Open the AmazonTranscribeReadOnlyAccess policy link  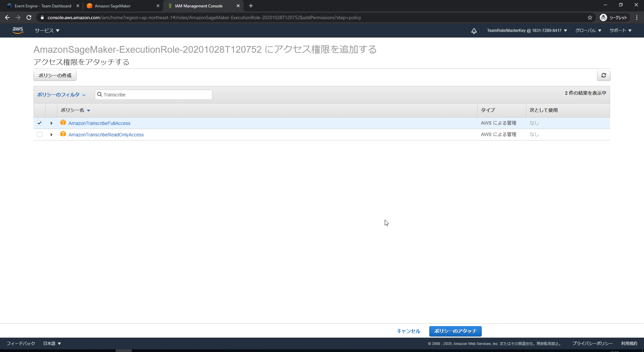[x=106, y=135]
